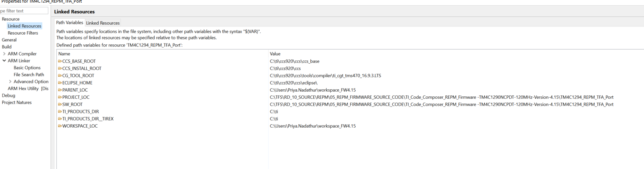Viewport: 644px width, 169px height.
Task: Click the CCS_INSTALL_ROOT folder icon
Action: tap(60, 68)
